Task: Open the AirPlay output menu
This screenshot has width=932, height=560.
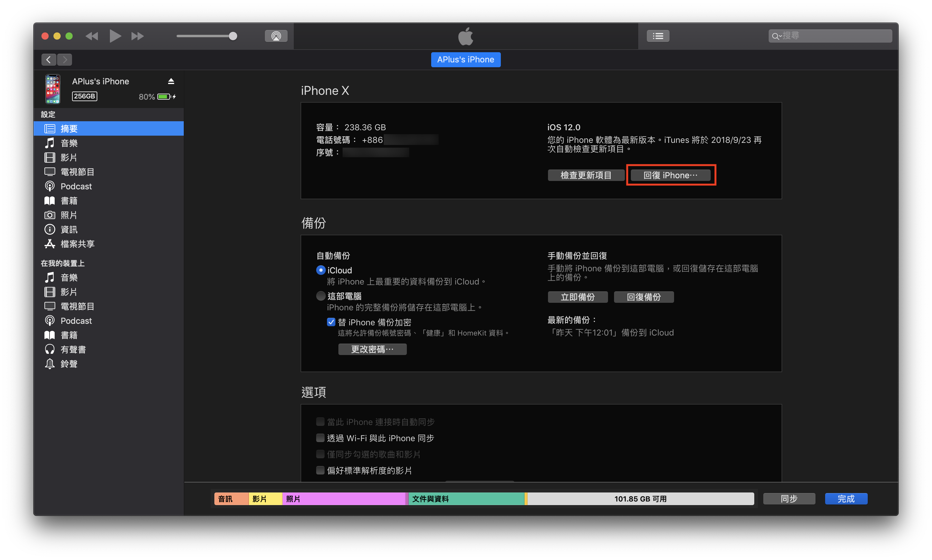Action: pos(276,36)
